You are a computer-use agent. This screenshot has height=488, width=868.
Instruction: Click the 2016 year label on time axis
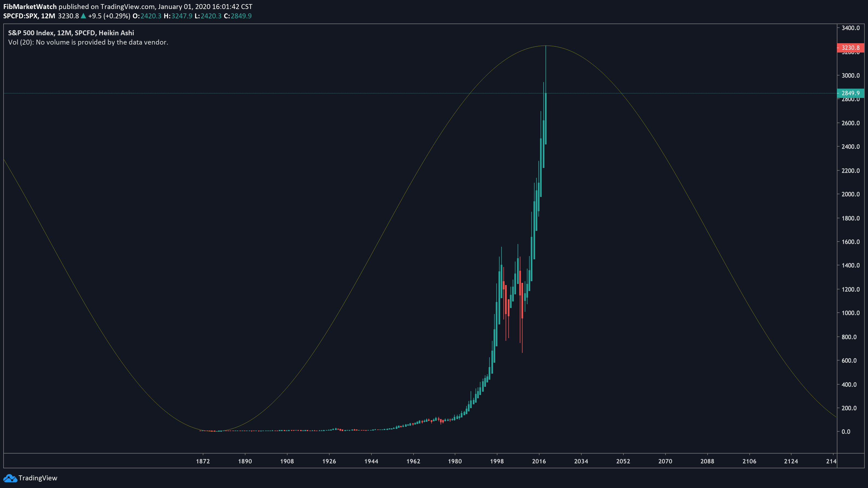tap(539, 461)
